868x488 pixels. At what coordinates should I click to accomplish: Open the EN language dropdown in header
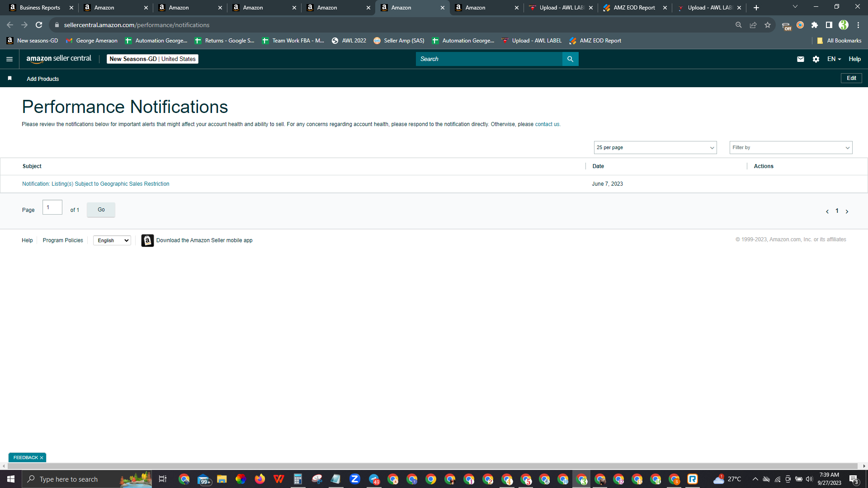point(834,59)
